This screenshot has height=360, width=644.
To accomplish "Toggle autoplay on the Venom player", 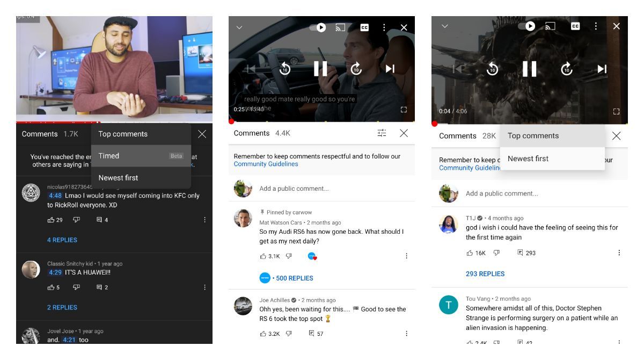I will 528,25.
